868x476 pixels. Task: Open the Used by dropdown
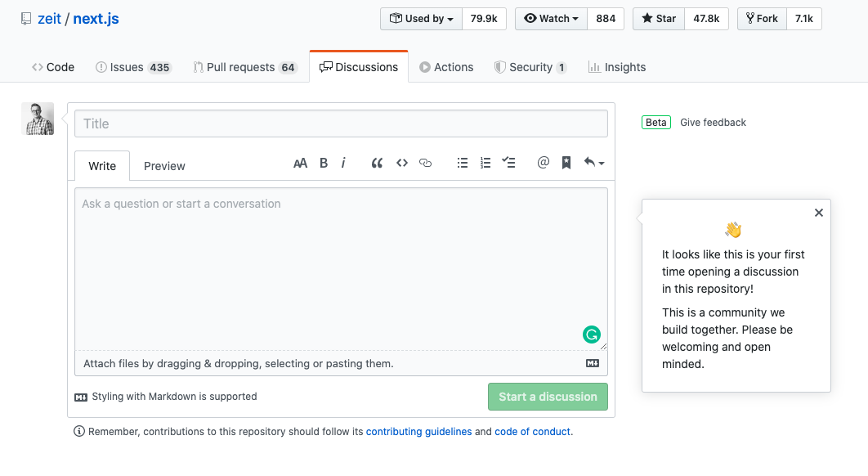coord(421,19)
